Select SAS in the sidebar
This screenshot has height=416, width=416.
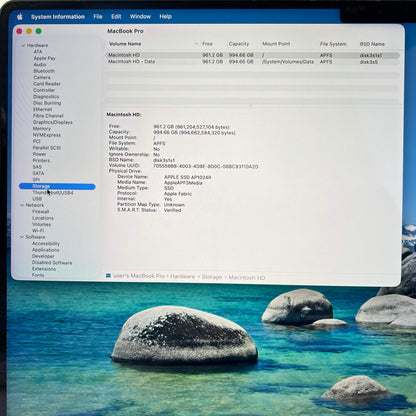pyautogui.click(x=37, y=167)
